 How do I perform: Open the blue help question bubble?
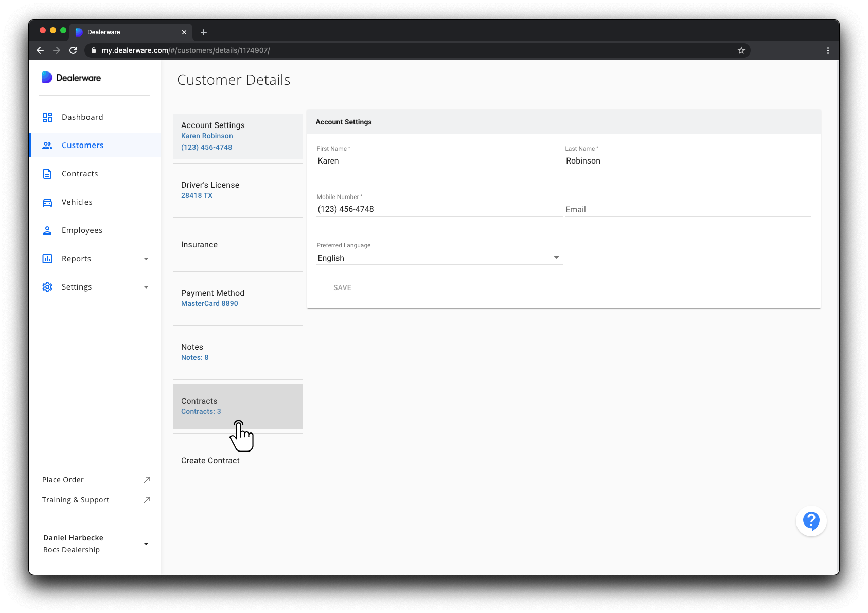[811, 521]
